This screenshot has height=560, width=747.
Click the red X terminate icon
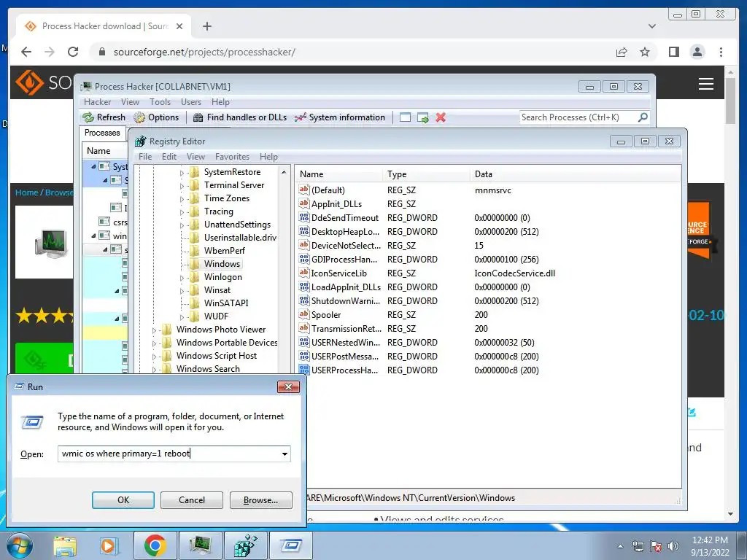coord(441,117)
